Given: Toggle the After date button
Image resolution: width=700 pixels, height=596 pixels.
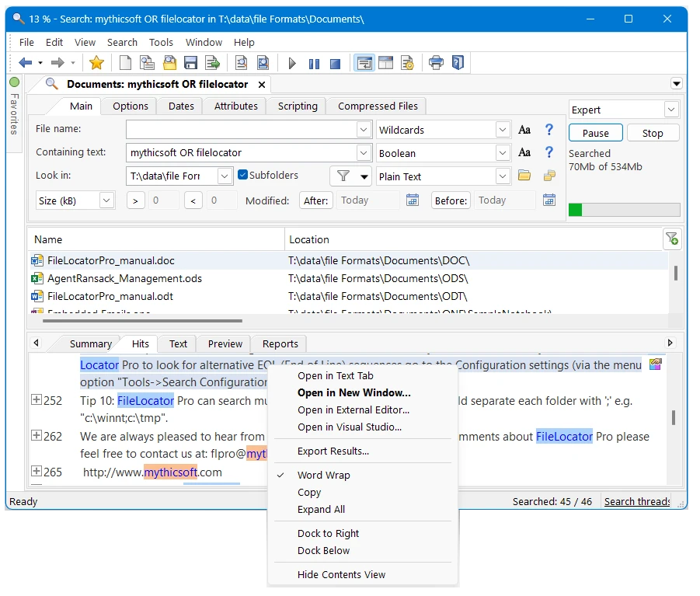Looking at the screenshot, I should pos(315,200).
